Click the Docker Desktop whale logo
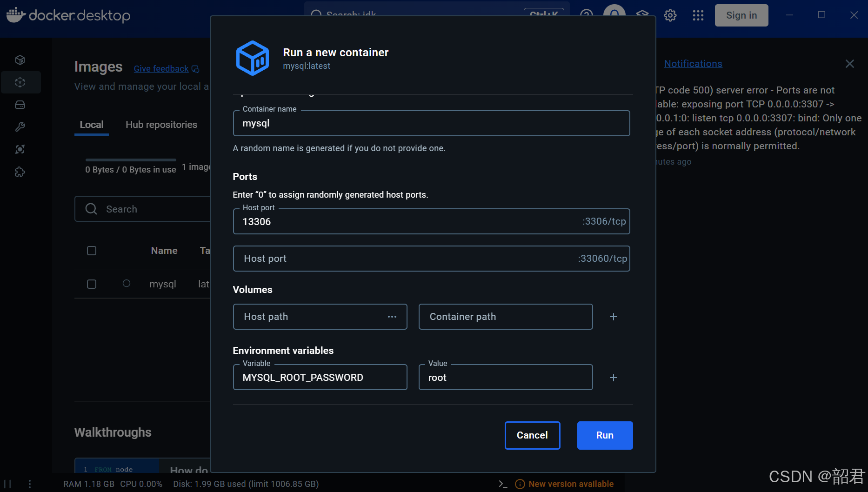868x492 pixels. (x=16, y=15)
